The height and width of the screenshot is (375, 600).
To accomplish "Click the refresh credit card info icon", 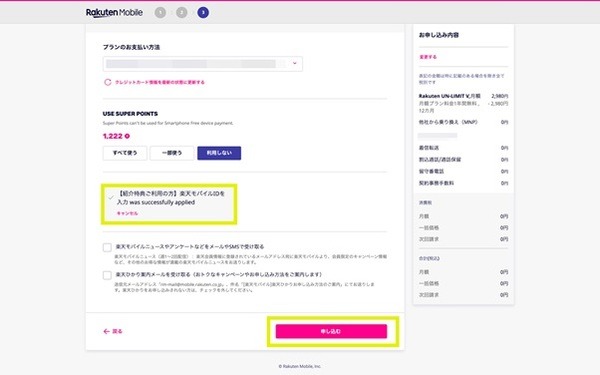I will point(108,82).
